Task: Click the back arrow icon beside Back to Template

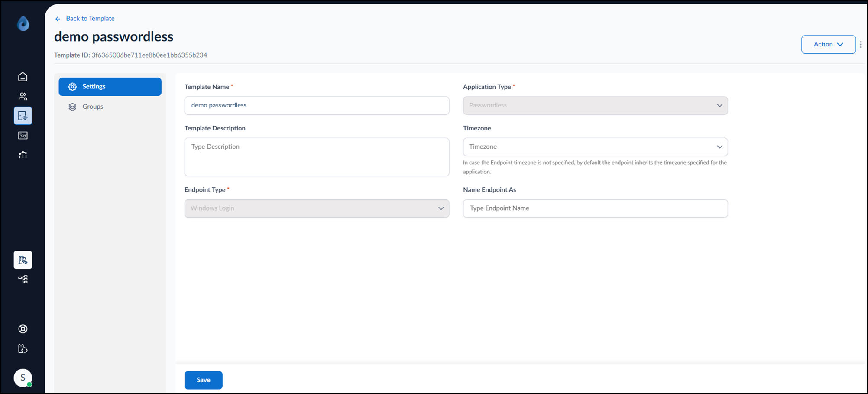Action: (x=58, y=19)
